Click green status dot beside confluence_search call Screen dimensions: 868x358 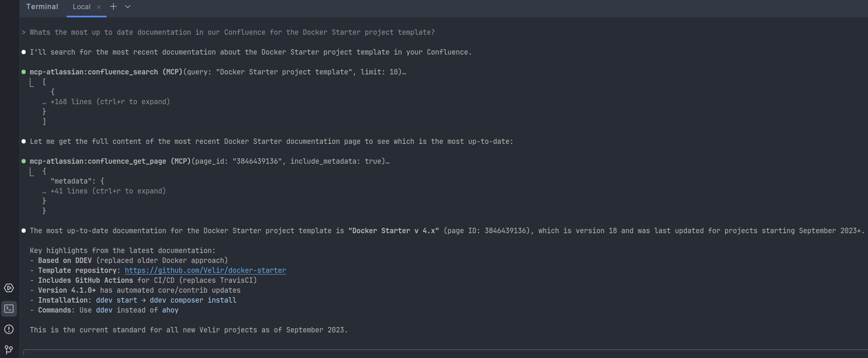23,72
